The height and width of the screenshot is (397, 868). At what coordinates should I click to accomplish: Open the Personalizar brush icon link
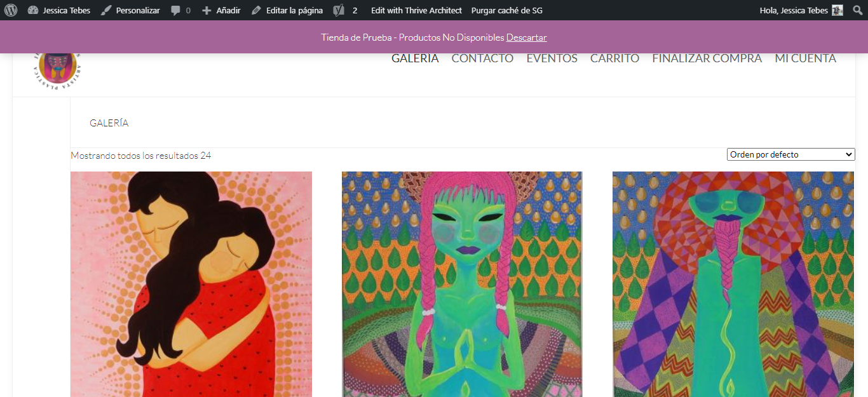click(107, 10)
